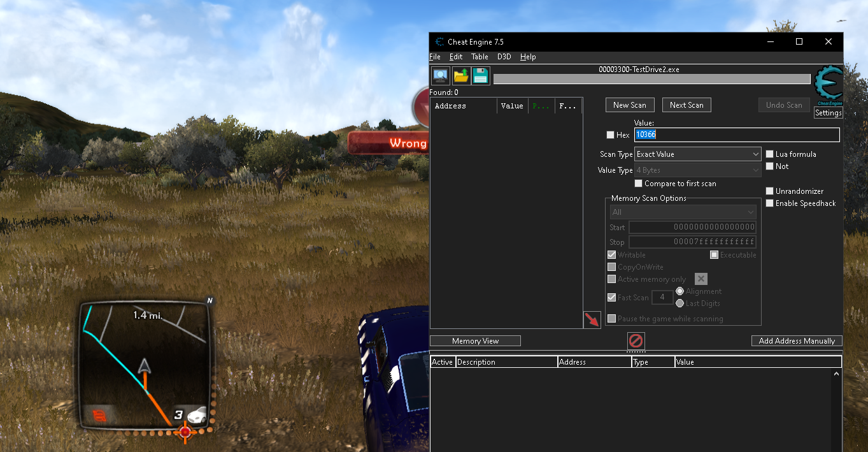Click the Value input field

pos(737,135)
